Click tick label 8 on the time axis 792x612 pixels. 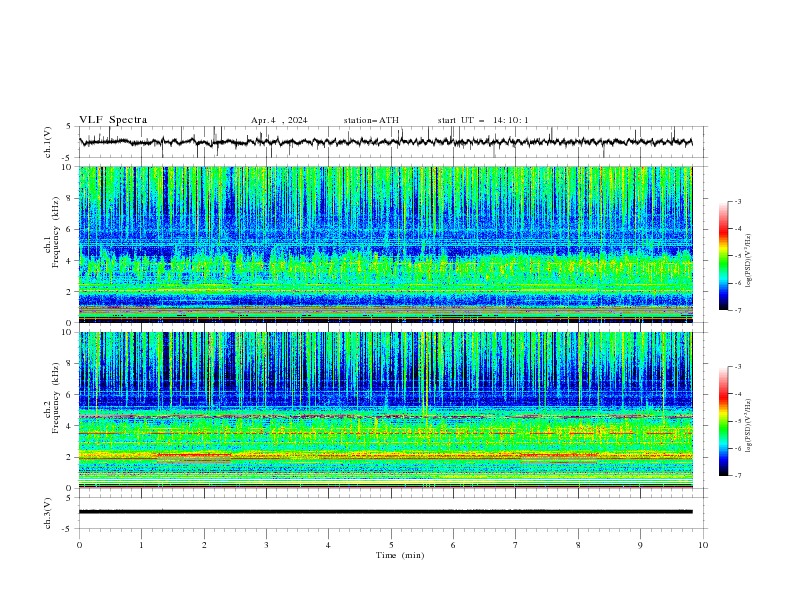click(x=578, y=545)
